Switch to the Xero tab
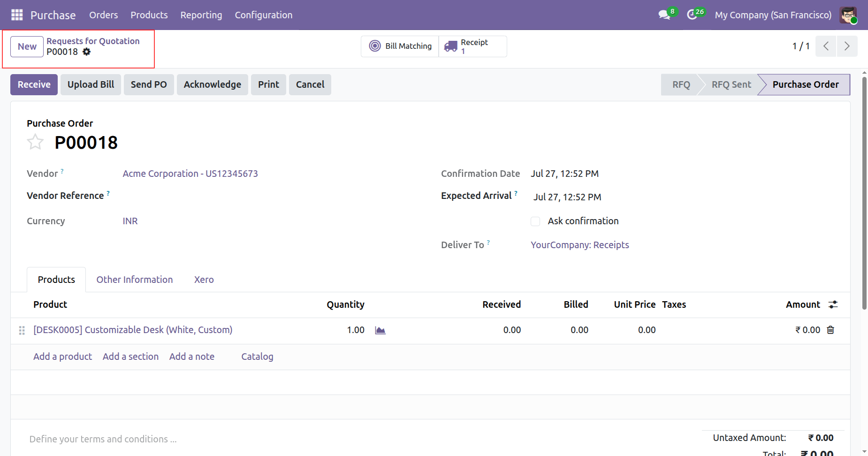Screen dimensions: 868x456 click(x=204, y=280)
